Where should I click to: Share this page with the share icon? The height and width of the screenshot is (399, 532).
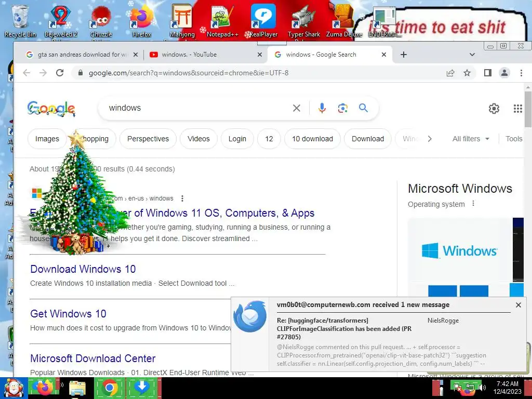point(450,73)
